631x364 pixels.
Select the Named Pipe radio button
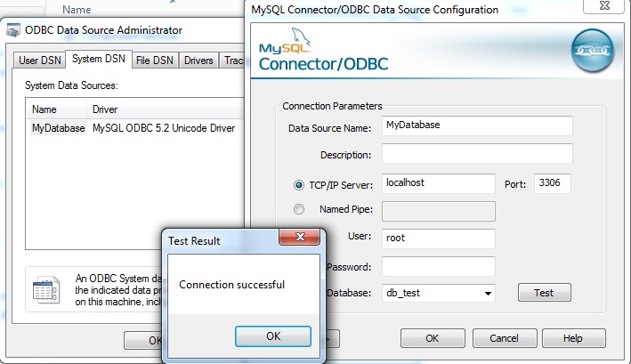point(299,209)
